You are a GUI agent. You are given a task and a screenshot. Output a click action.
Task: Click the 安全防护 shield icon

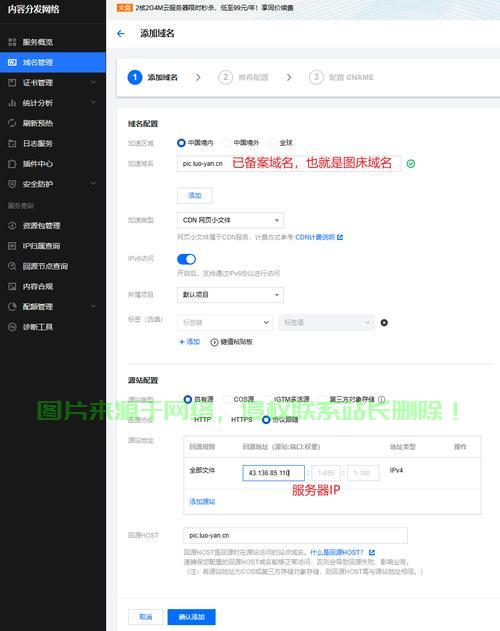coord(12,184)
